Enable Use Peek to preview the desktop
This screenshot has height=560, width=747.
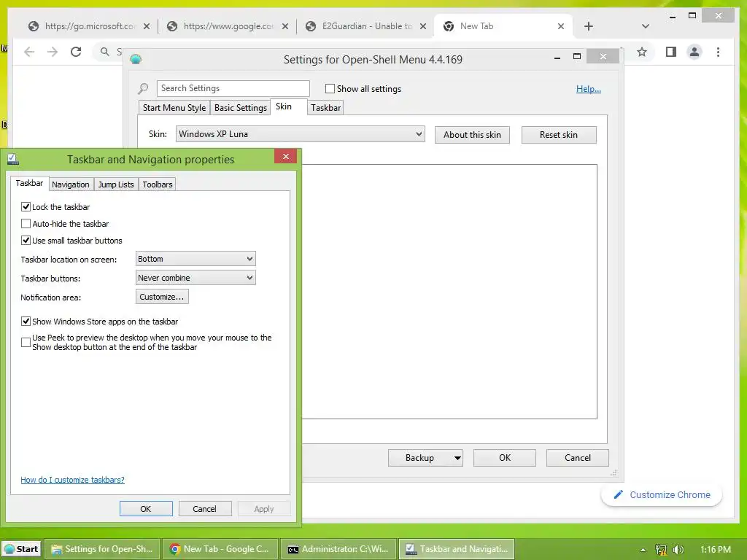click(26, 343)
